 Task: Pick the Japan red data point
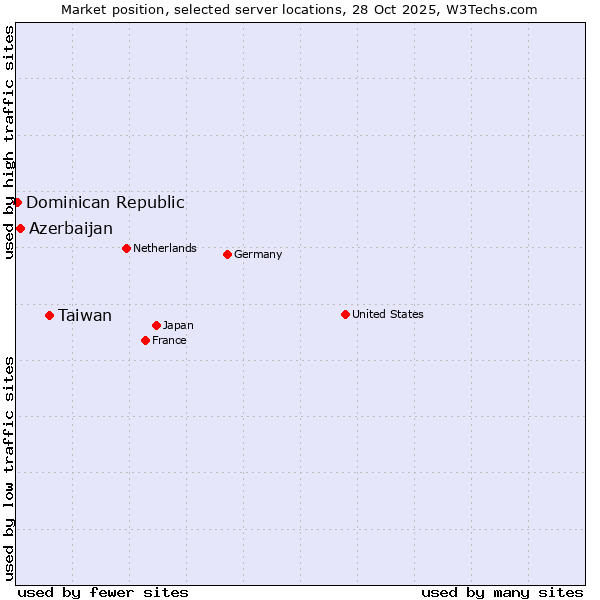156,325
